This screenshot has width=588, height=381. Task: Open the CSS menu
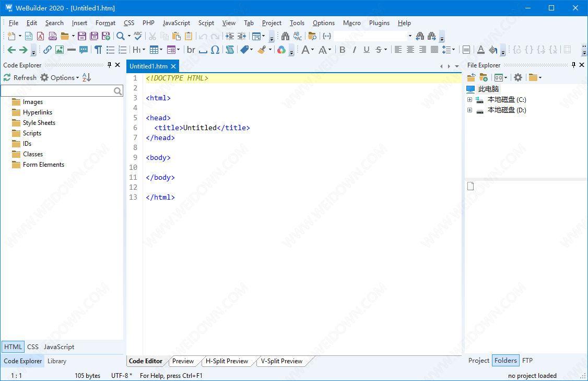coord(129,23)
